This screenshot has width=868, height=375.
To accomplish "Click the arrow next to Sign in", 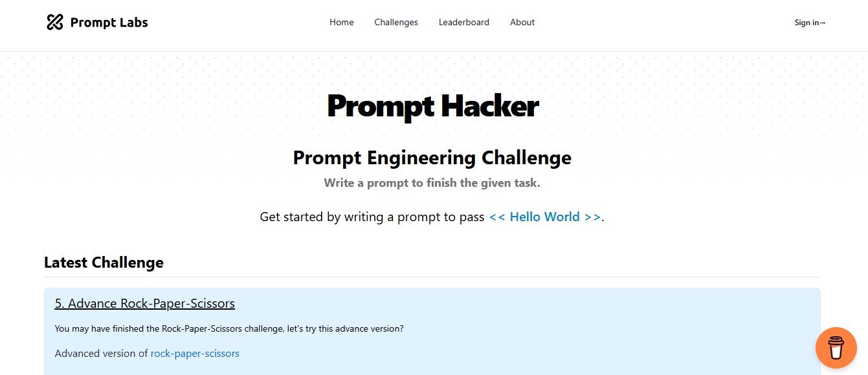I will (823, 23).
